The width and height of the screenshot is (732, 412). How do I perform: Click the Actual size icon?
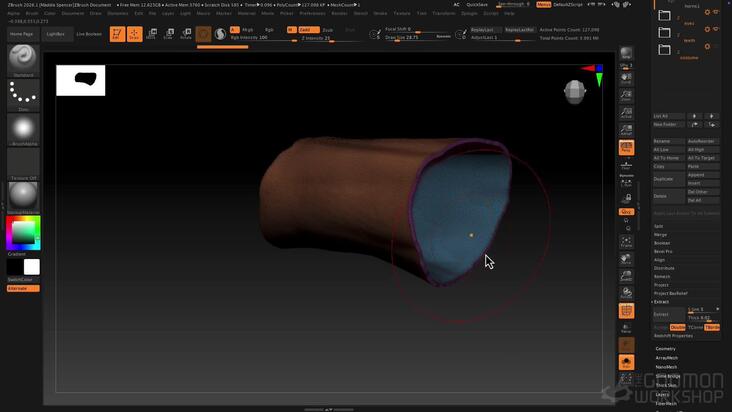pyautogui.click(x=626, y=112)
